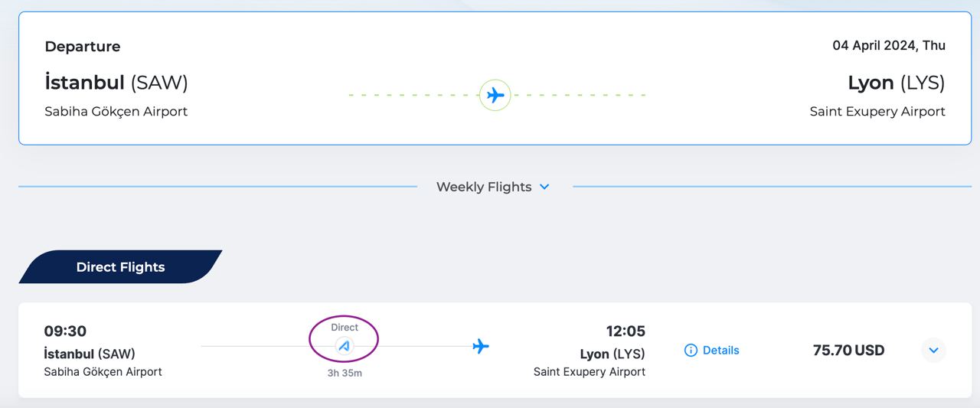
Task: Expand the Weekly Flights chevron
Action: 544,187
